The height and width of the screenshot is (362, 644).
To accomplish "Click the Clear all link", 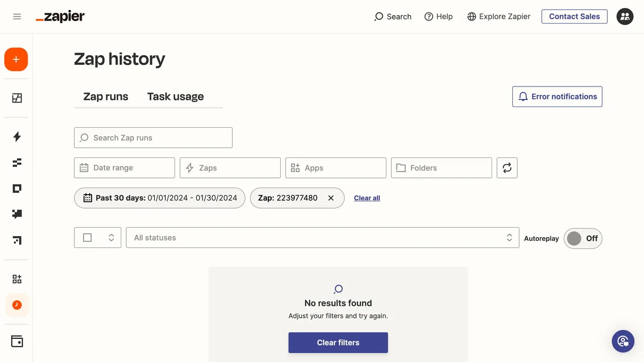I will pyautogui.click(x=367, y=198).
